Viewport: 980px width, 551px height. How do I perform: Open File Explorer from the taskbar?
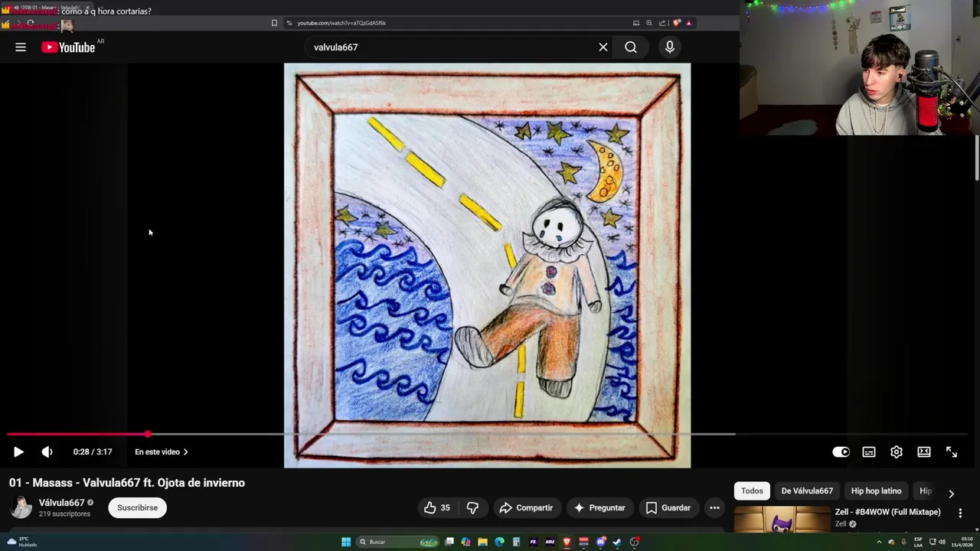(482, 542)
